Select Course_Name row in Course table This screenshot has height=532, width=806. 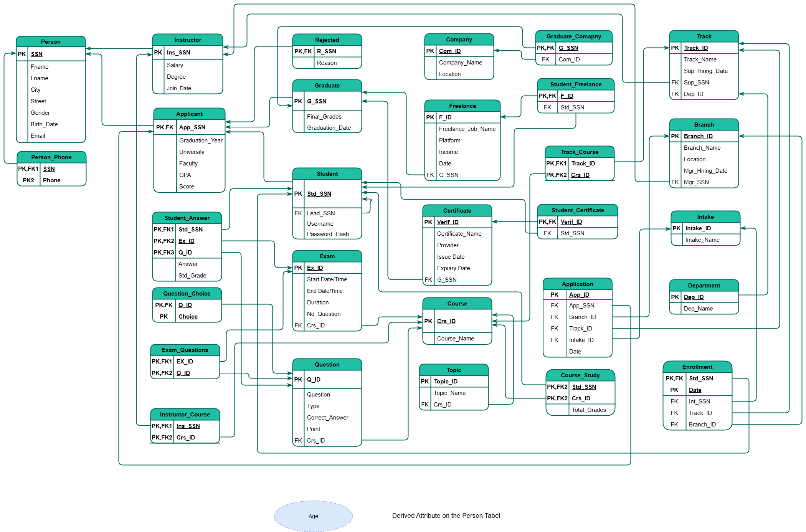tap(455, 339)
